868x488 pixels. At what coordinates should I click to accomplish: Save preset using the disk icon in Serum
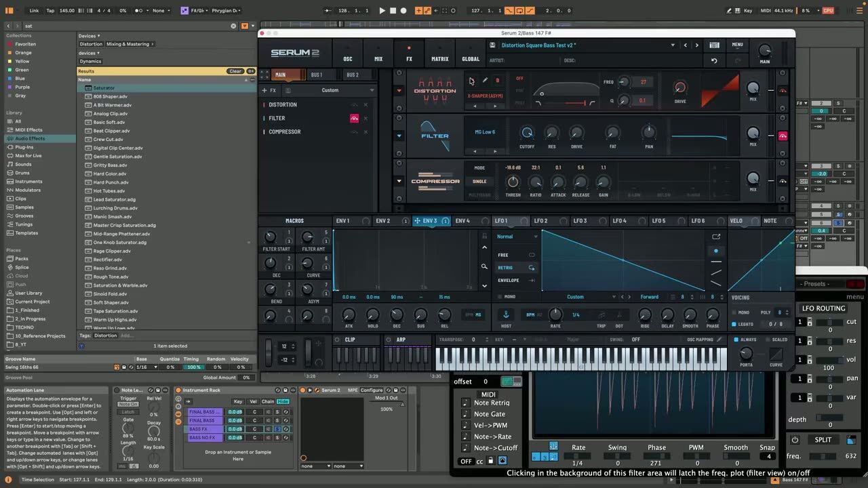pyautogui.click(x=493, y=45)
